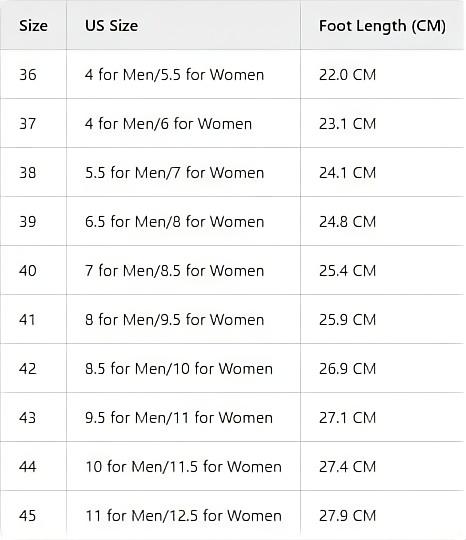Image resolution: width=466 pixels, height=540 pixels.
Task: Click 5.5 for Men/7 for Women text
Action: [174, 173]
